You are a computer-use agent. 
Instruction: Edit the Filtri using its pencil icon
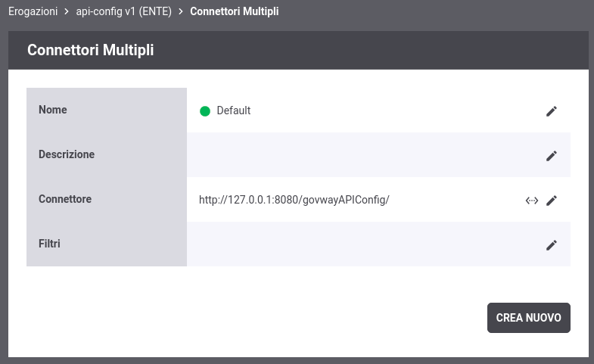tap(551, 245)
